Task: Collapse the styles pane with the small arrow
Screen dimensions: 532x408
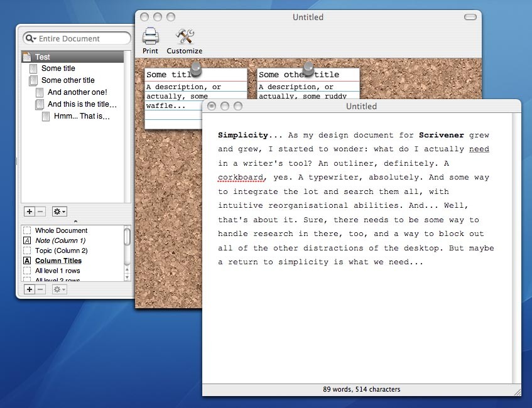Action: coord(75,222)
